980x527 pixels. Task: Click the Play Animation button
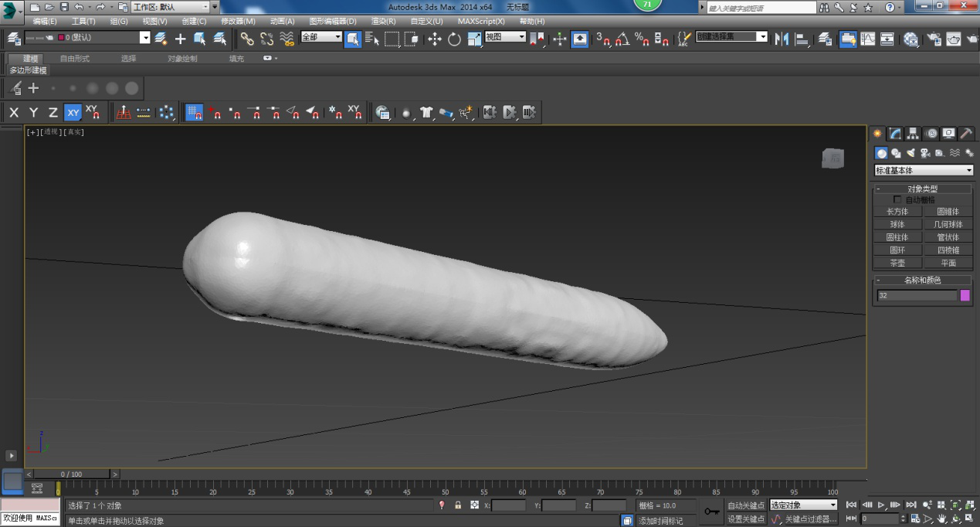(881, 505)
